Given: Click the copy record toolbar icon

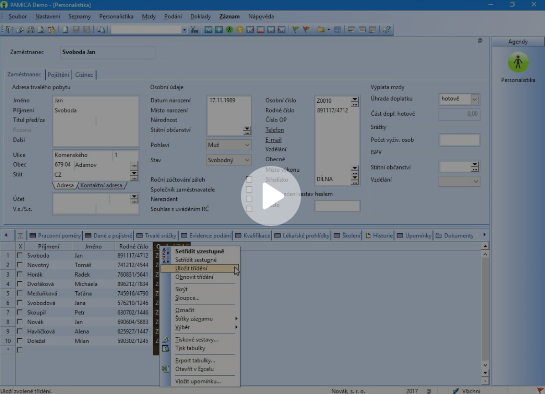Looking at the screenshot, I should [101, 30].
